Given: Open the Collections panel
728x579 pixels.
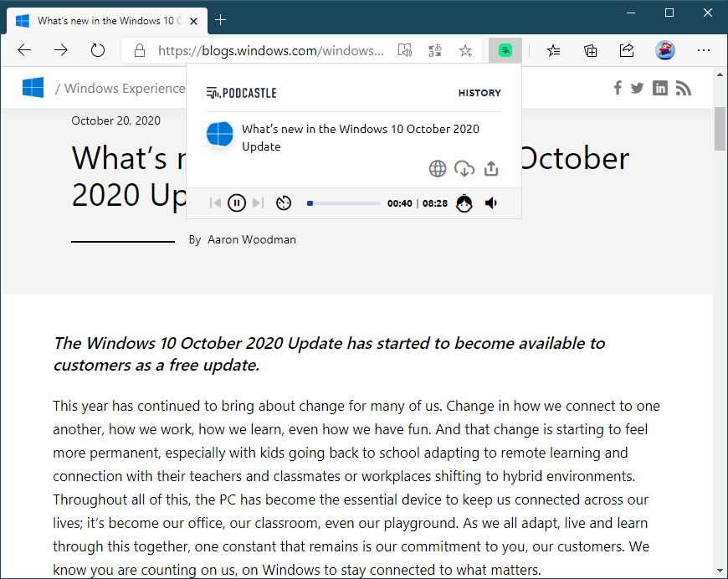Looking at the screenshot, I should [x=590, y=50].
